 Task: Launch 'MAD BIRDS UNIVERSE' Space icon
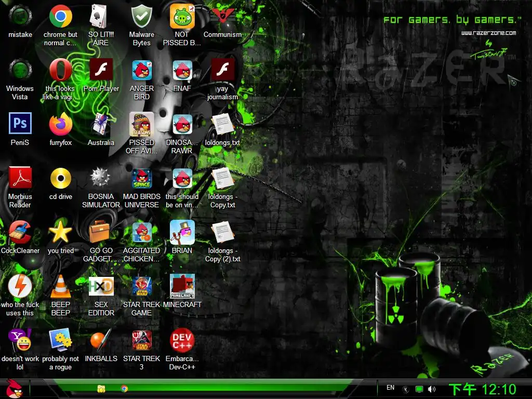point(141,178)
